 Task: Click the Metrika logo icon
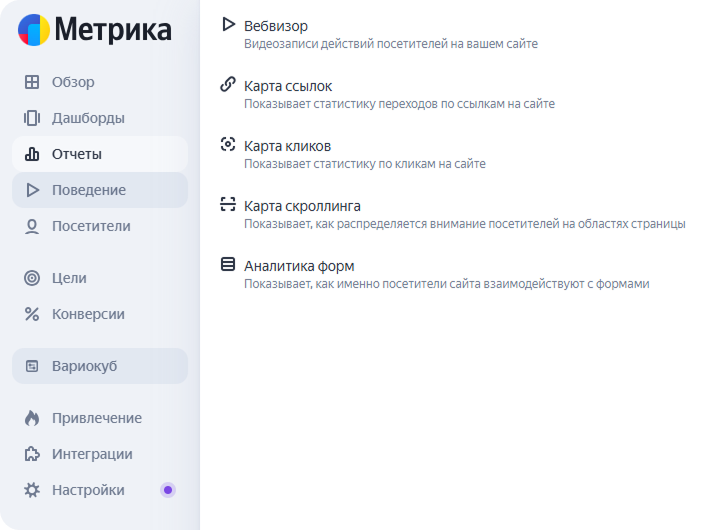click(34, 30)
